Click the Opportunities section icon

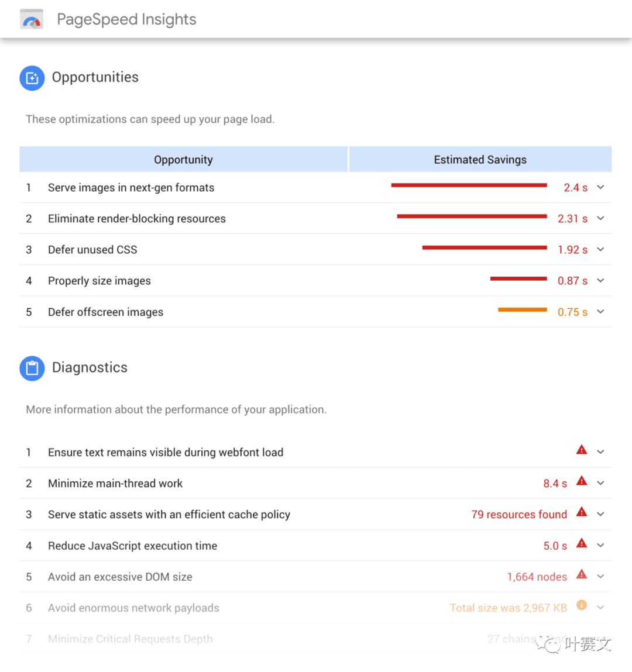32,78
